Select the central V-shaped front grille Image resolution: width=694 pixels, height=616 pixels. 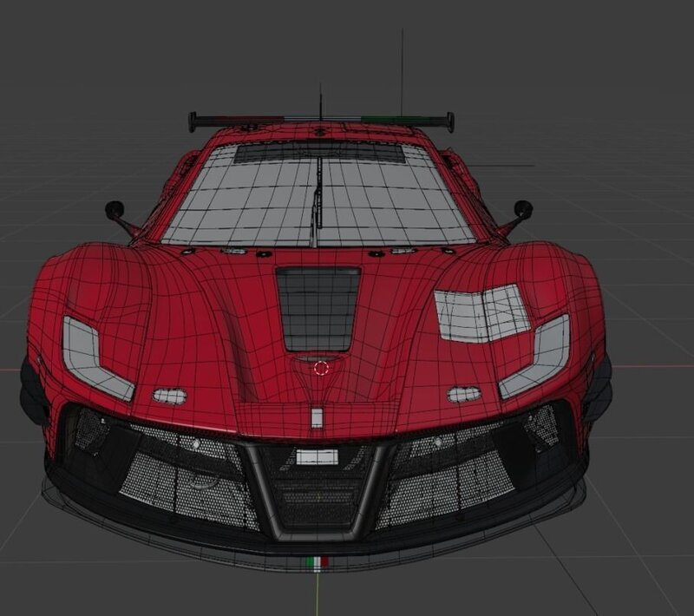point(318,490)
